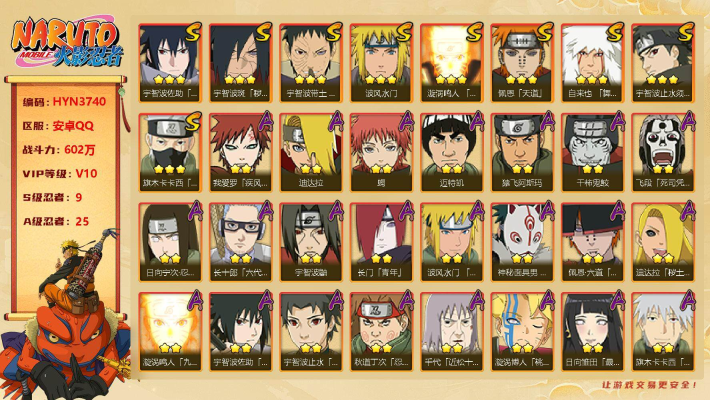Screen dimensions: 710x400
Task: Select the 长门「青年」 ninja card
Action: click(x=381, y=242)
